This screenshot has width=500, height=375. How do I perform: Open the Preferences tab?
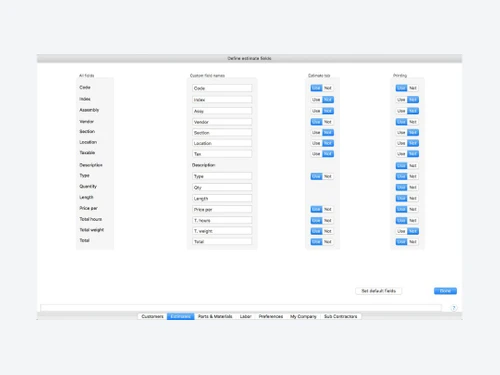pyautogui.click(x=271, y=316)
